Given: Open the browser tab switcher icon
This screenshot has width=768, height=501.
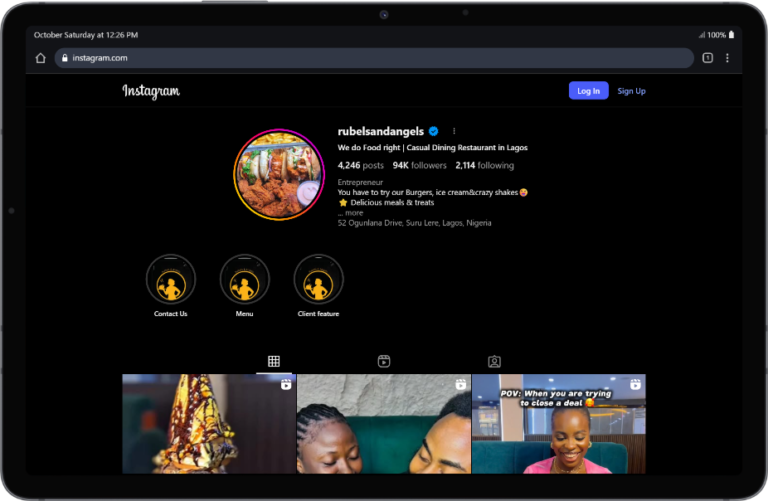Looking at the screenshot, I should [x=707, y=58].
